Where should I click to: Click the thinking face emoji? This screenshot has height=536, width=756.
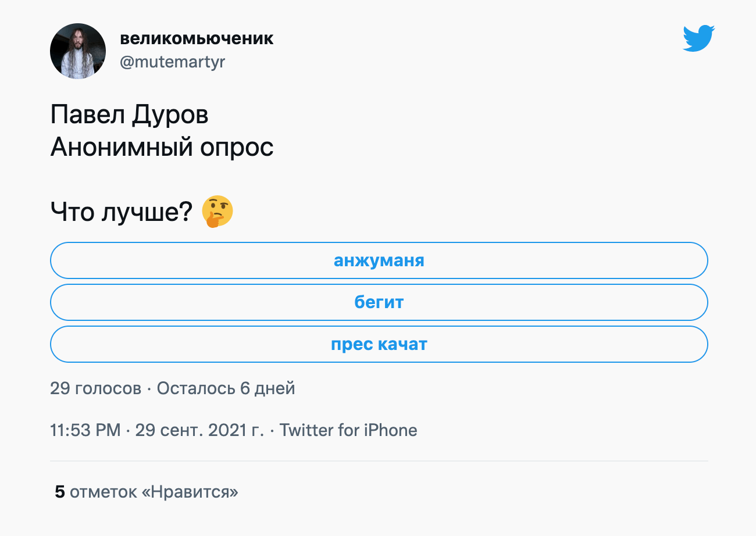tap(217, 212)
